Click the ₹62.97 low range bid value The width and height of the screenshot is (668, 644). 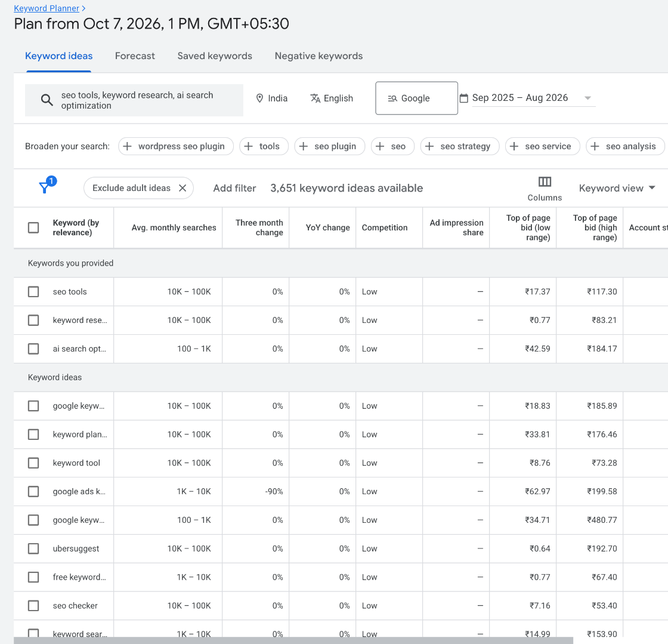(x=537, y=491)
